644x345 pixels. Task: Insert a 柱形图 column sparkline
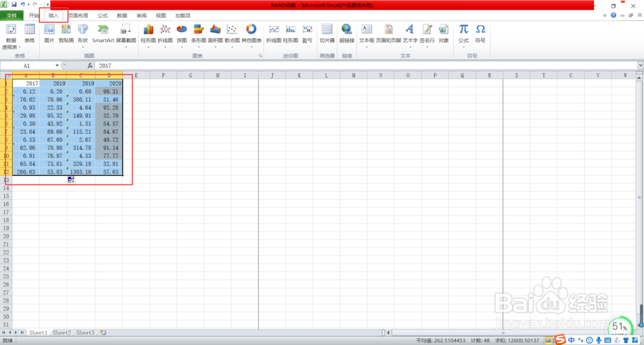(291, 33)
